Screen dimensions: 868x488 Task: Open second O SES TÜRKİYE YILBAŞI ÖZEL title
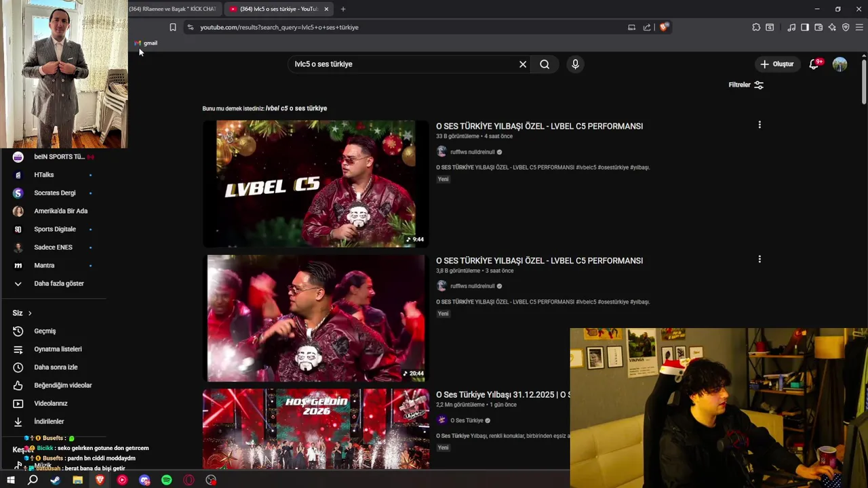coord(539,260)
